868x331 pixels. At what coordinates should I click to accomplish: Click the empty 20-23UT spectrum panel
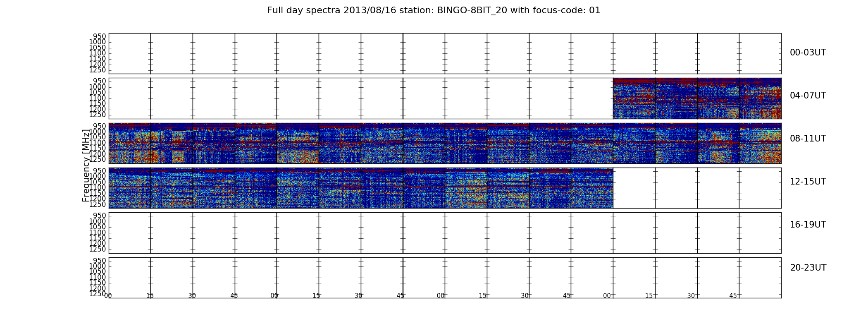click(x=445, y=278)
